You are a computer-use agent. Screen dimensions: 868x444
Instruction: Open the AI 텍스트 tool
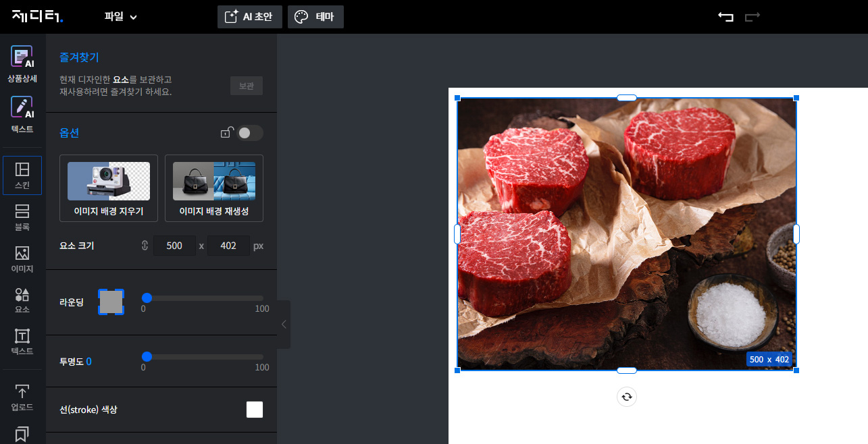22,114
